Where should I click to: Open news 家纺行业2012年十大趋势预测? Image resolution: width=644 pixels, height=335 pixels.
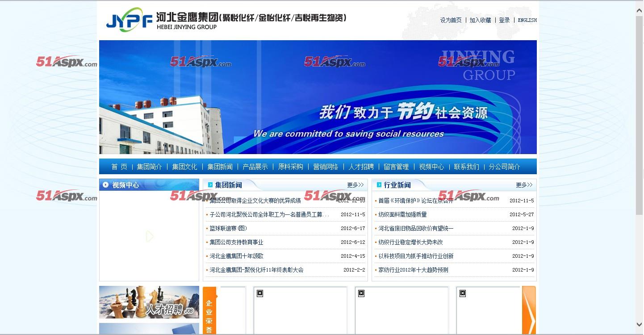(413, 270)
